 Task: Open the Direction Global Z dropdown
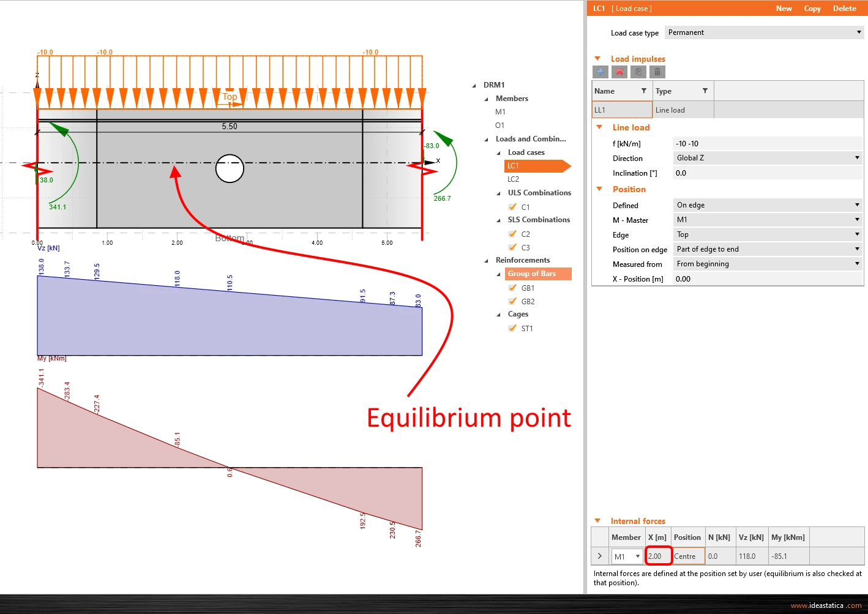coord(768,158)
